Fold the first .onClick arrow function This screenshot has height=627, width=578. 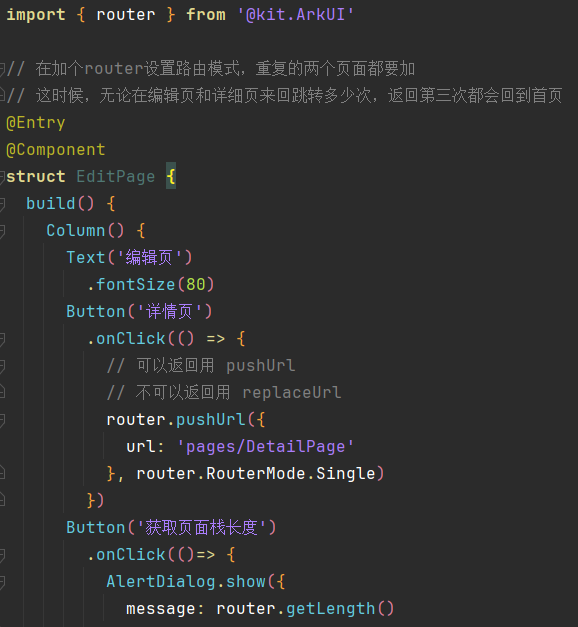(2, 339)
